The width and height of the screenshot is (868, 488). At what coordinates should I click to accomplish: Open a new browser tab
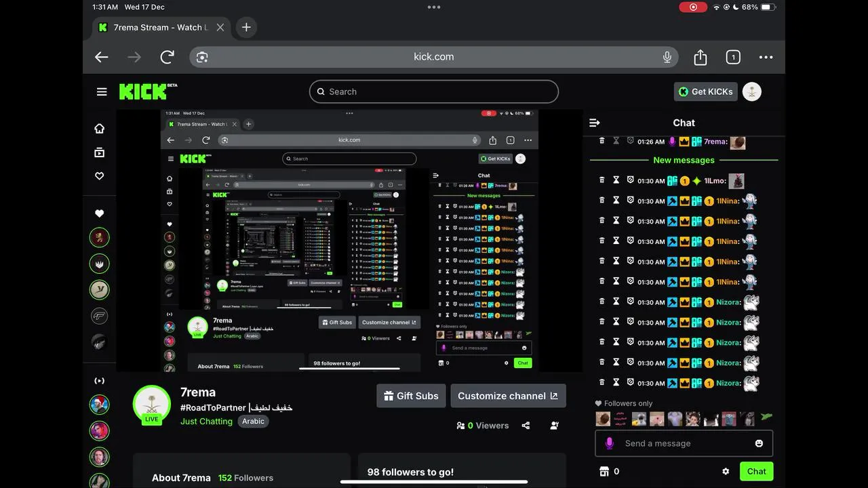(x=246, y=27)
